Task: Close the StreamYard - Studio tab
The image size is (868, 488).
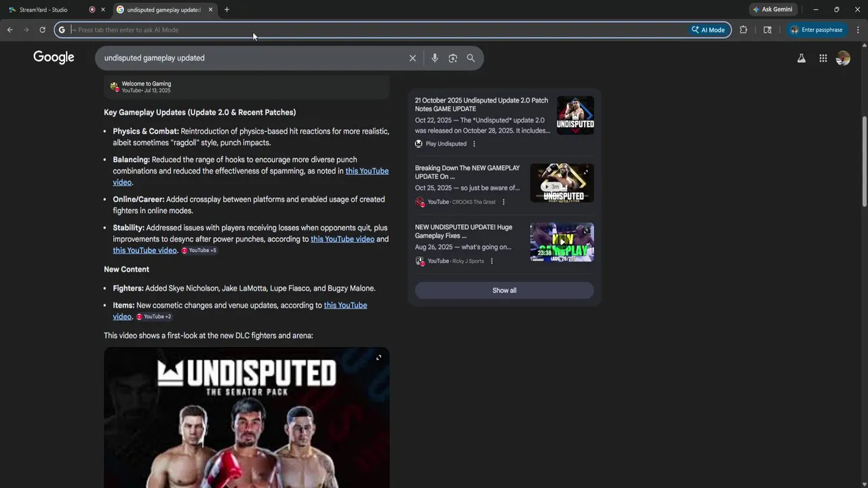Action: [103, 9]
